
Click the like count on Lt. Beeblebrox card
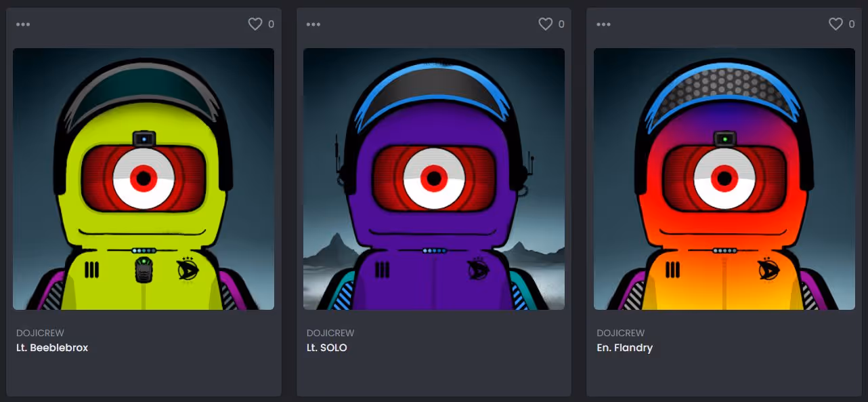(271, 24)
